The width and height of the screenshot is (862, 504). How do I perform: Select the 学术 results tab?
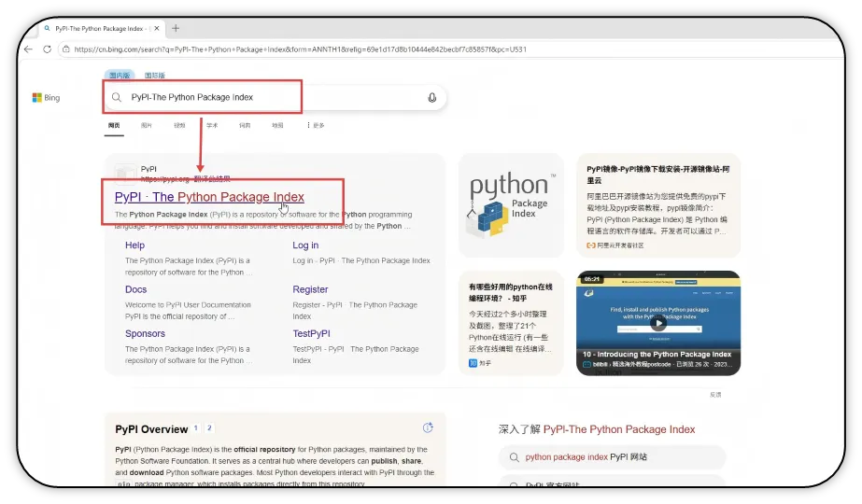tap(212, 126)
